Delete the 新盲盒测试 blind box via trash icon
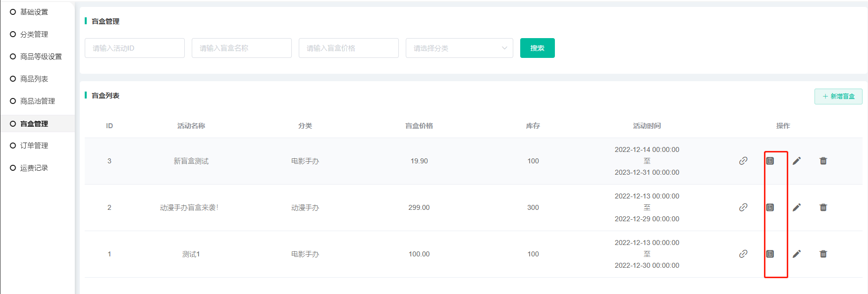Viewport: 868px width, 294px height. (x=823, y=161)
